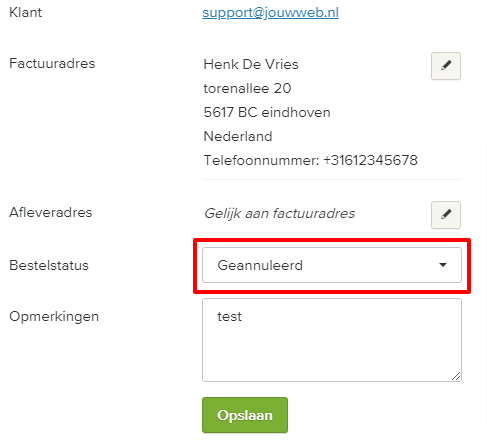
Task: Open the Bestelstatus dropdown showing Geannuleerd
Action: point(332,265)
